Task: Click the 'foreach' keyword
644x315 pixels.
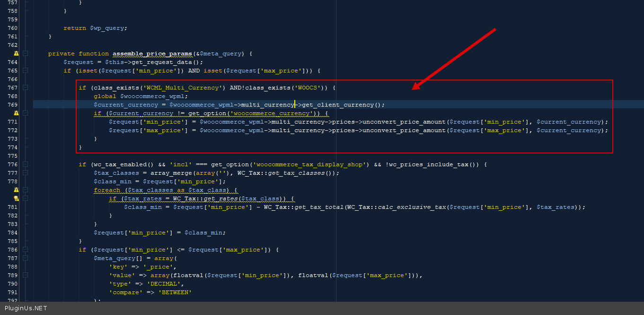Action: [107, 190]
